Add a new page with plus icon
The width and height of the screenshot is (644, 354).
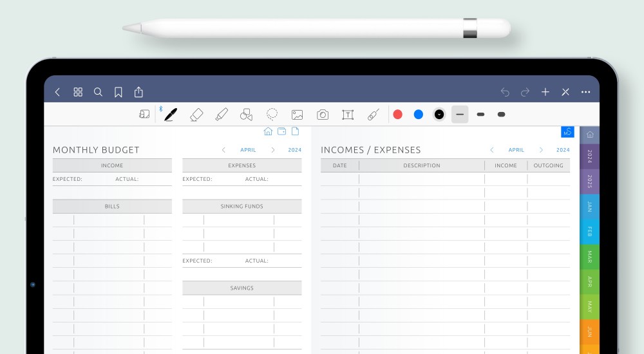pyautogui.click(x=545, y=92)
